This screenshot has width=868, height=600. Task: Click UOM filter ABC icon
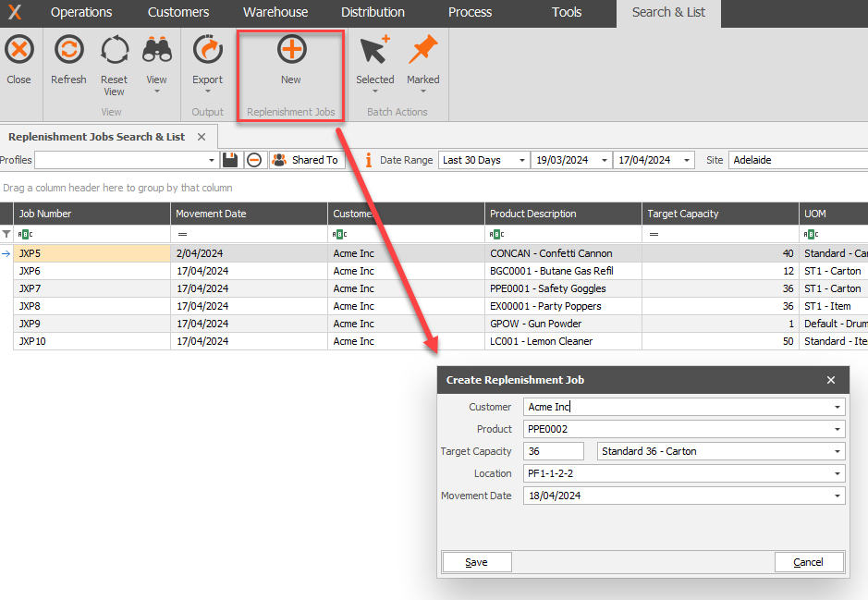coord(812,234)
